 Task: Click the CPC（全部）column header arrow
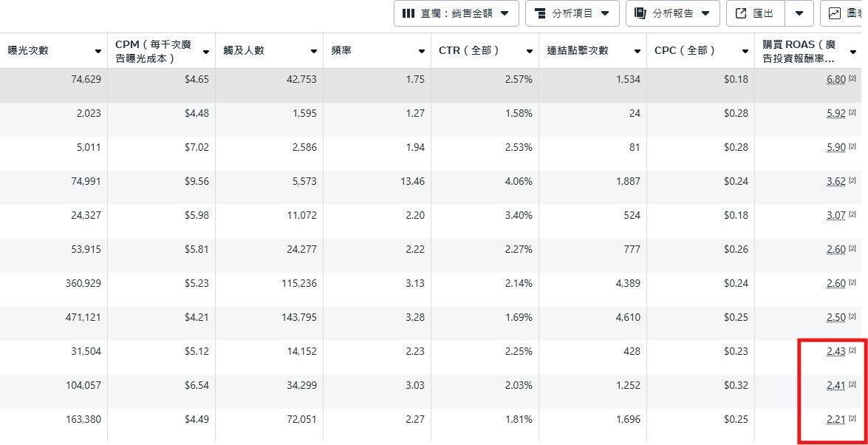pyautogui.click(x=745, y=52)
